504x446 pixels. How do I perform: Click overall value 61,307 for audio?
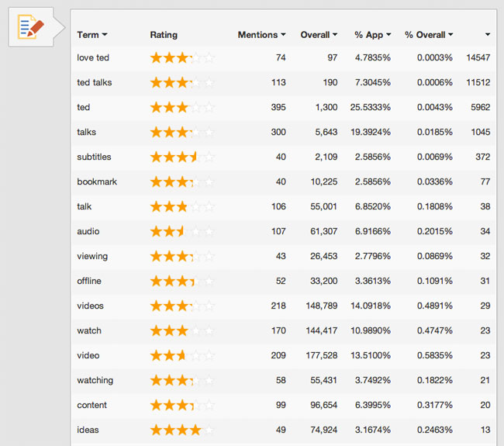324,231
